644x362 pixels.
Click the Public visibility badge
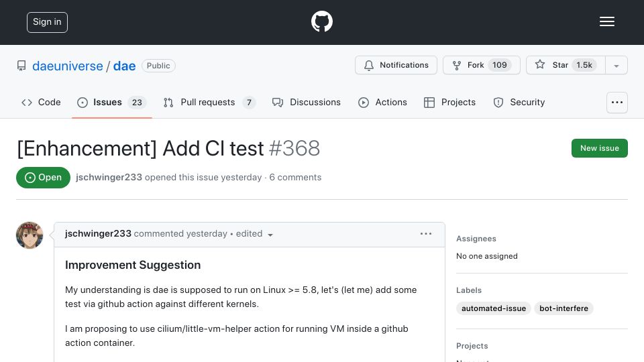158,66
